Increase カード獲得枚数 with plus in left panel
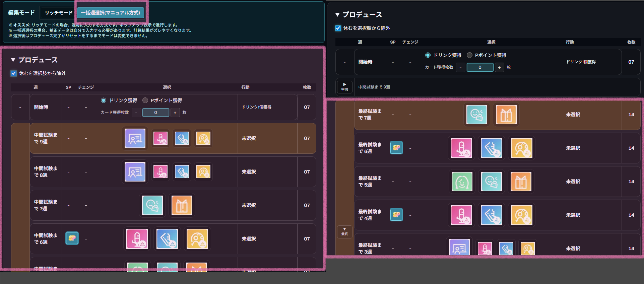This screenshot has width=644, height=284. (x=175, y=113)
